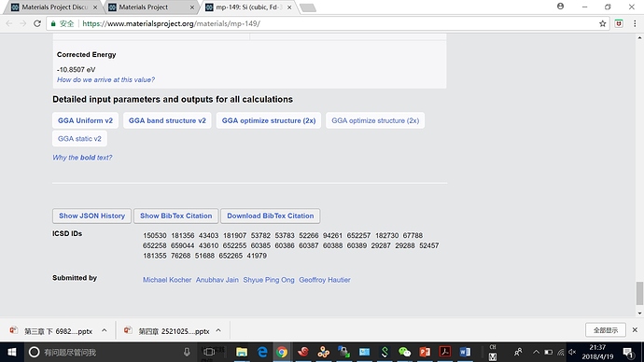Open Anubhav Jain contributor link
644x362 pixels.
217,280
